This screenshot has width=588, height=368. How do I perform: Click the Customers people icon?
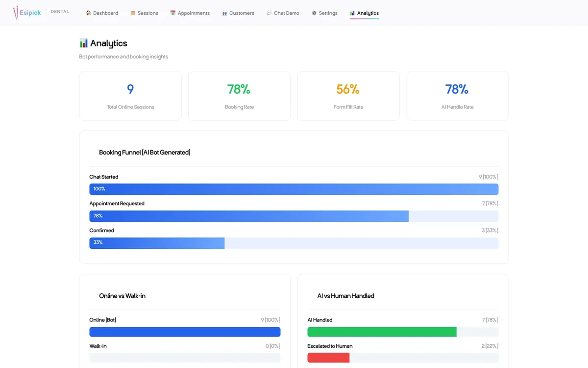[224, 13]
